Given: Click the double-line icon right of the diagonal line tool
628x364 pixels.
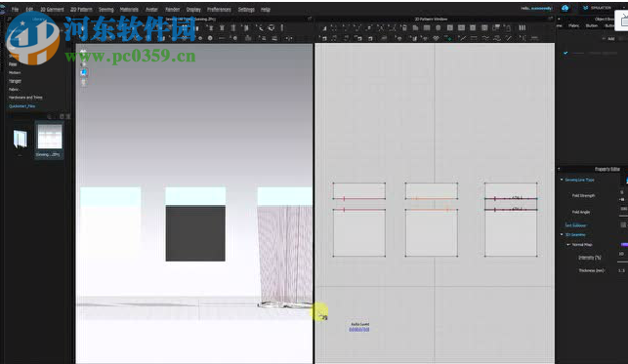Looking at the screenshot, I should 474,38.
